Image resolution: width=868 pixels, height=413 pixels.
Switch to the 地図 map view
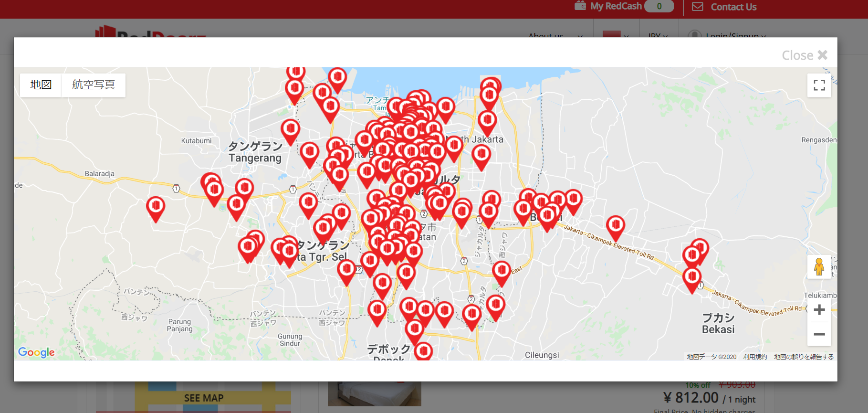click(x=41, y=85)
